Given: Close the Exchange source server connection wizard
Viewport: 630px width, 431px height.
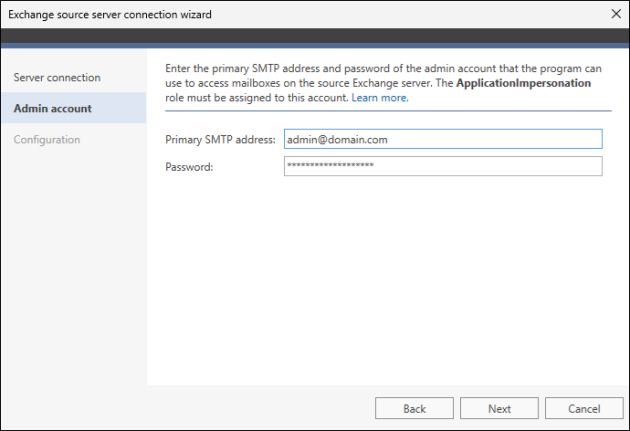Looking at the screenshot, I should (x=616, y=14).
